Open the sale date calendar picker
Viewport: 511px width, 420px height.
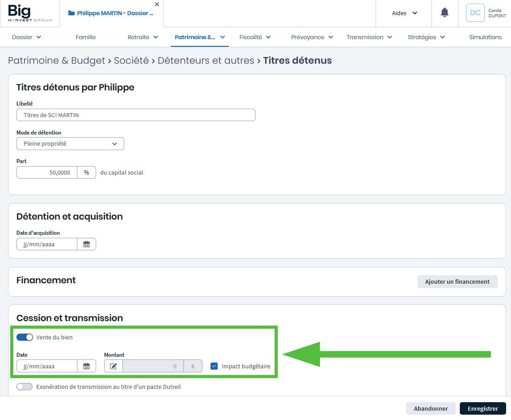tap(86, 366)
